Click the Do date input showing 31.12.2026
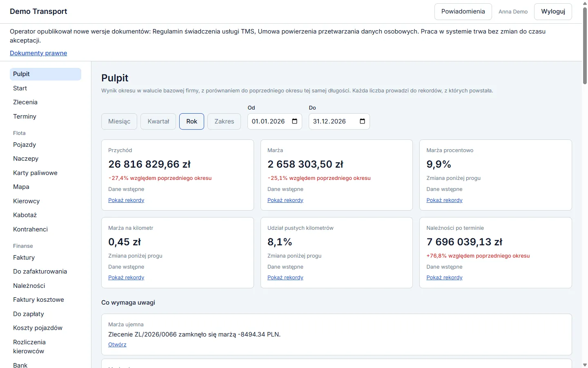This screenshot has height=368, width=588. pyautogui.click(x=339, y=121)
